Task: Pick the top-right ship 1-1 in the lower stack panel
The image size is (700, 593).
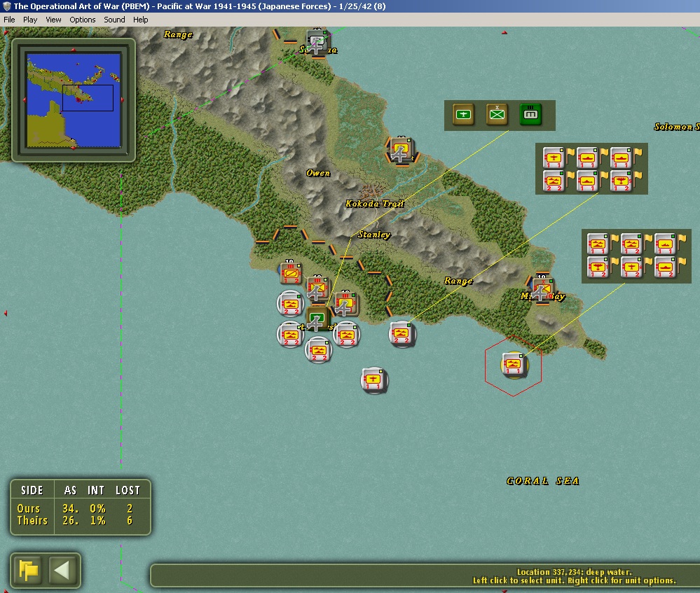Action: pos(665,244)
